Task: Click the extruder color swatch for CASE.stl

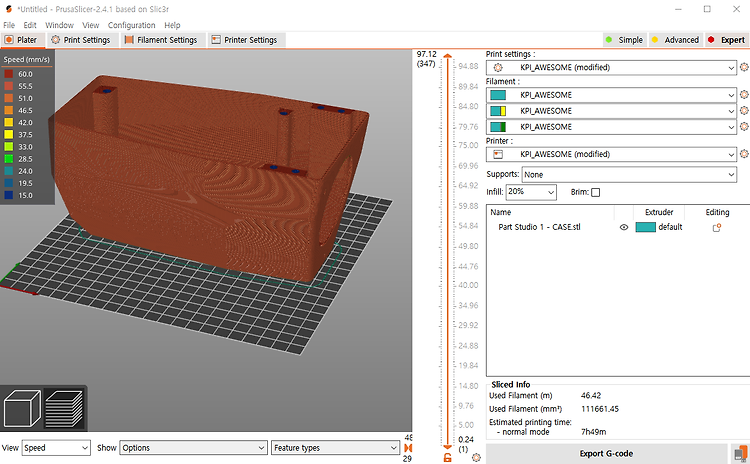Action: (645, 227)
